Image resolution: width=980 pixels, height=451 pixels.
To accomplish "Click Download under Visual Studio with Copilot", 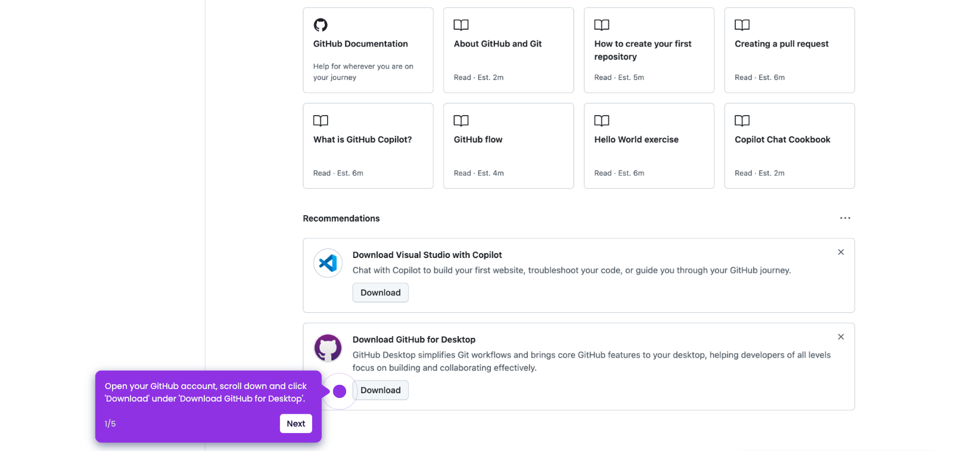I will click(381, 293).
